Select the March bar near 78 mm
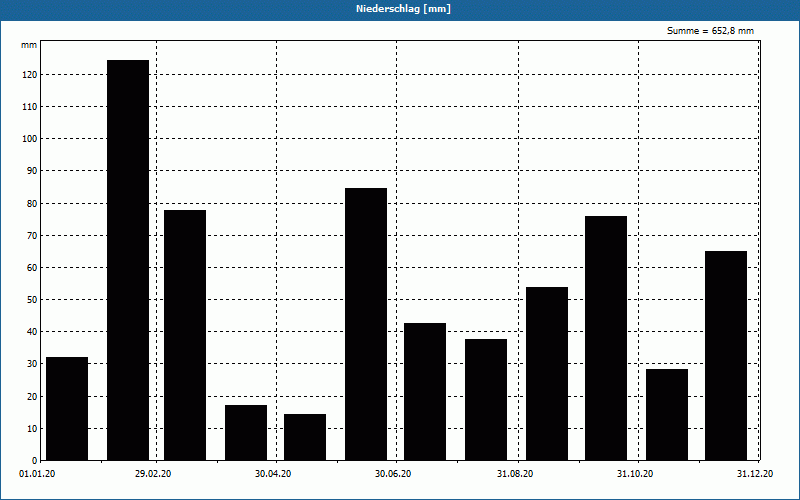The height and width of the screenshot is (500, 800). click(x=185, y=335)
